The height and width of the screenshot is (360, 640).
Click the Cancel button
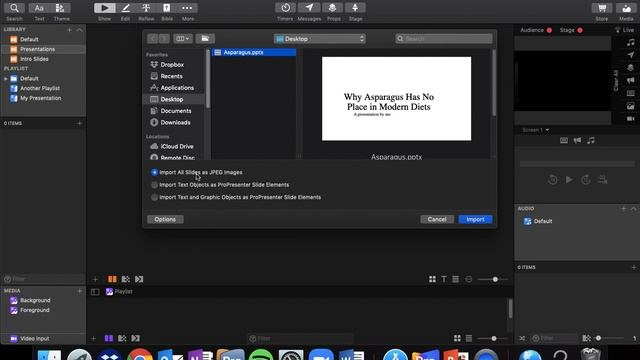[x=437, y=219]
